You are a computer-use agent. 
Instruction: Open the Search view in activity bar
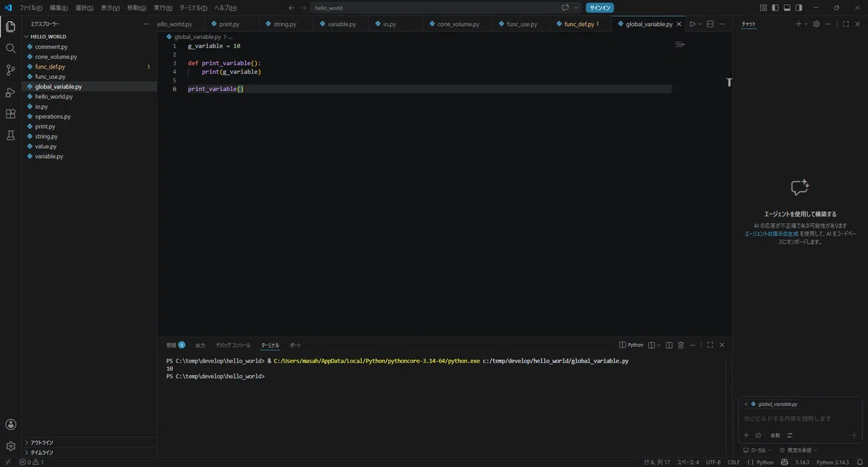point(10,49)
